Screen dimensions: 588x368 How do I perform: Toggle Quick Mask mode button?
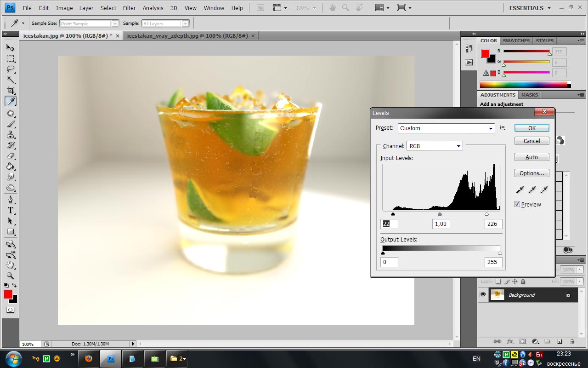pos(10,310)
